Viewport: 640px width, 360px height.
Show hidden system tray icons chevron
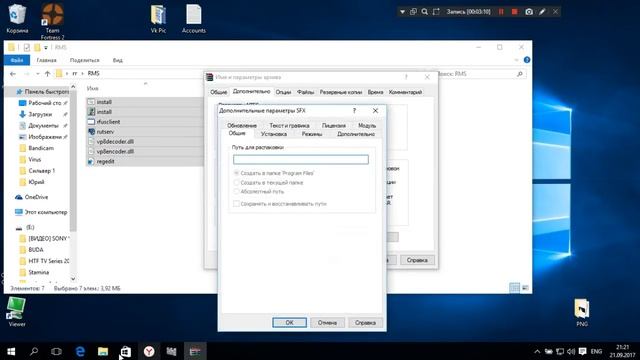pos(537,351)
